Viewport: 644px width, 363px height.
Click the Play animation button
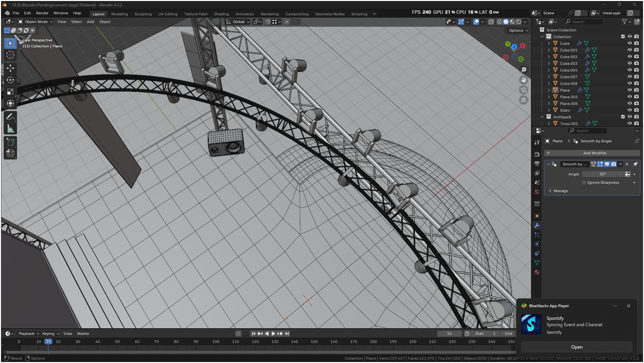coord(274,334)
